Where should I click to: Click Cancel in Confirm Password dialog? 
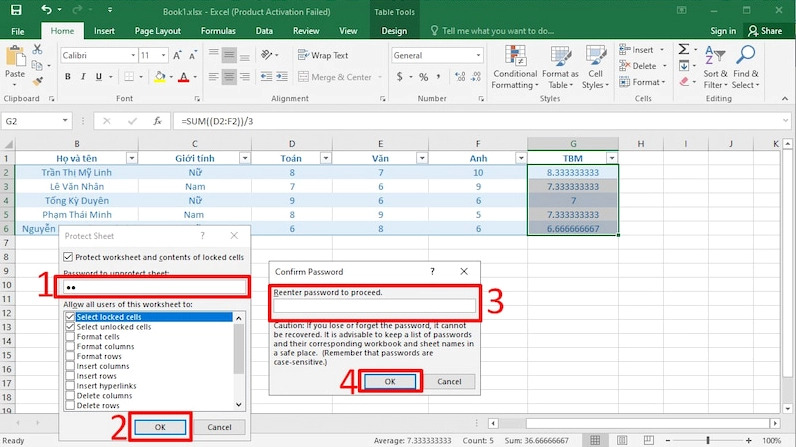coord(449,382)
